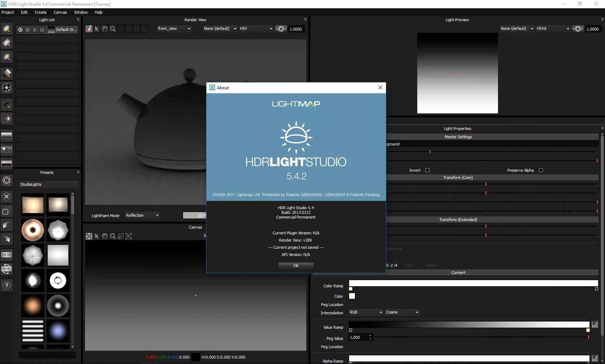
Task: Add a Gradient Light from the toolbar
Action: coord(6,73)
